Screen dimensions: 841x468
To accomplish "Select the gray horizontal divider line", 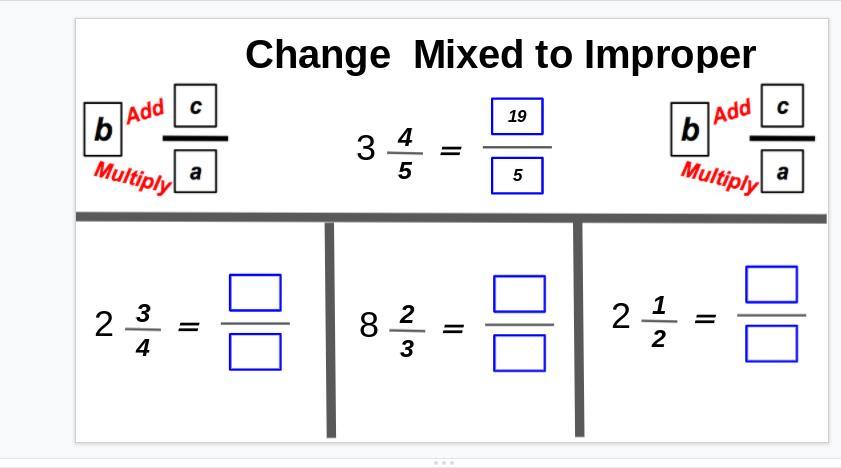I will 451,217.
